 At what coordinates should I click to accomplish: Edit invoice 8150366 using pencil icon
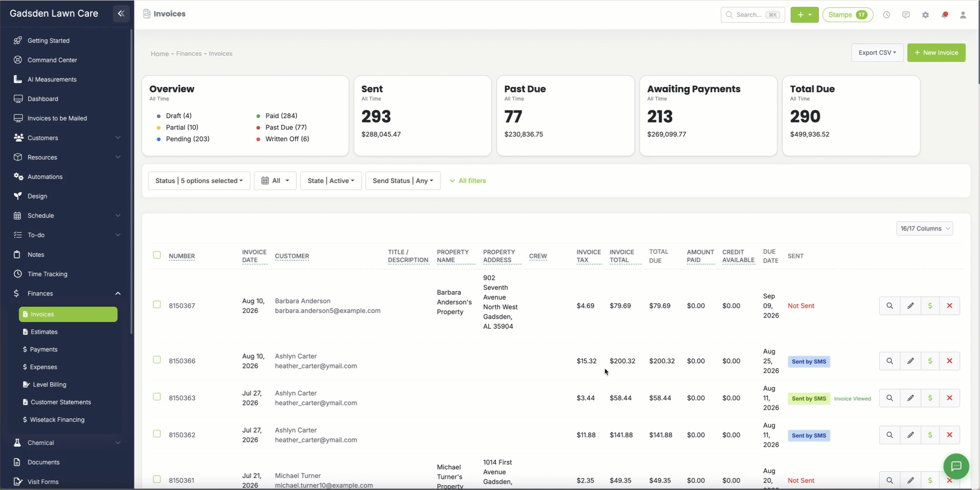pyautogui.click(x=910, y=361)
